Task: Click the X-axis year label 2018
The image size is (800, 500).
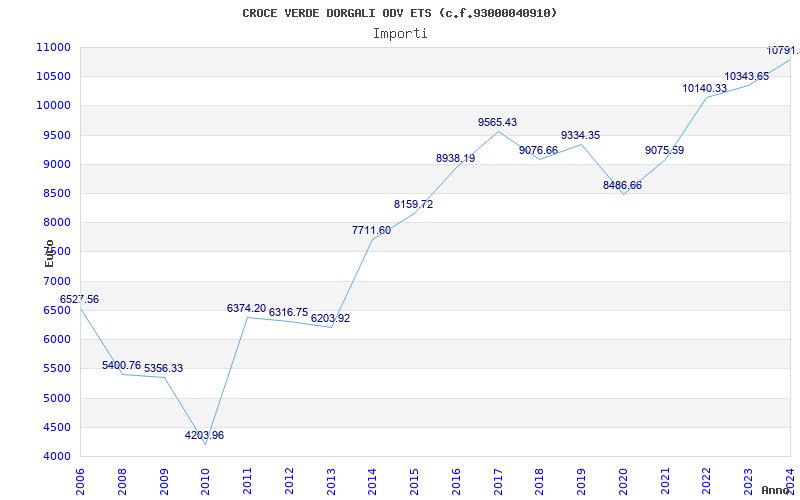Action: (540, 482)
